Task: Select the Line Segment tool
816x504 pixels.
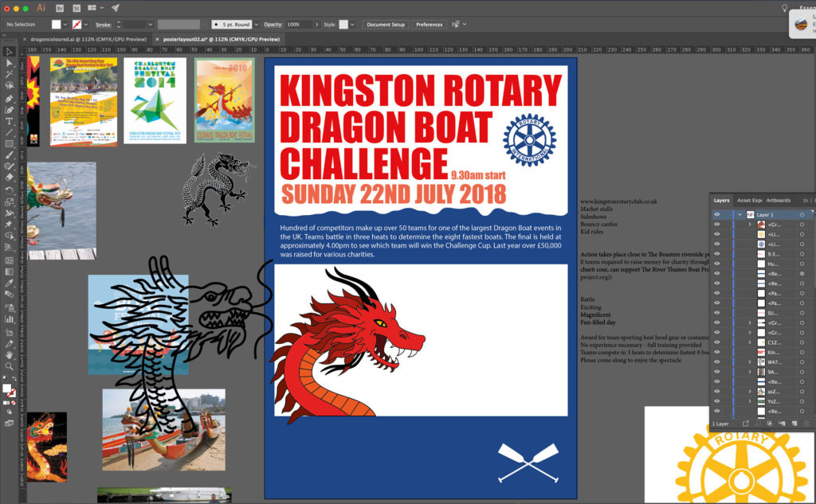Action: 9,133
